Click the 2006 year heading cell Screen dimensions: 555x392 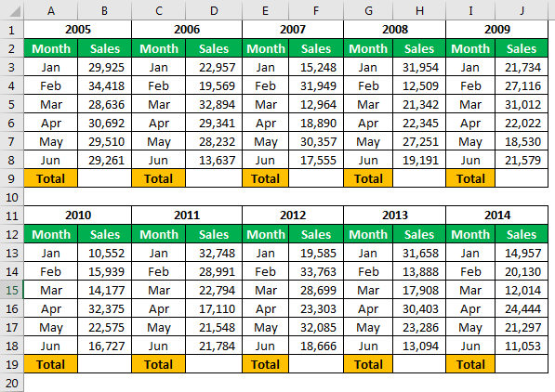[187, 30]
